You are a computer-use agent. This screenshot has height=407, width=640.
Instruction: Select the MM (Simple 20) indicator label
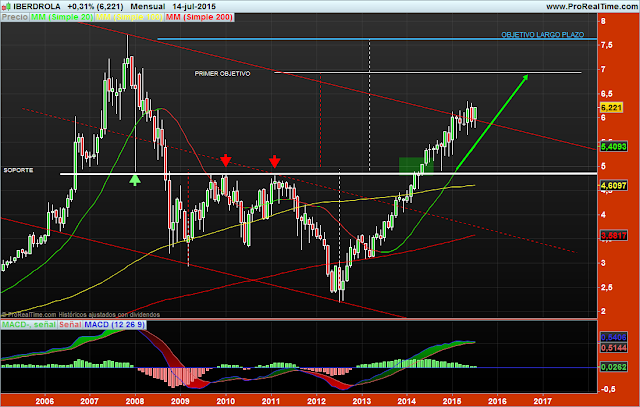tap(62, 17)
